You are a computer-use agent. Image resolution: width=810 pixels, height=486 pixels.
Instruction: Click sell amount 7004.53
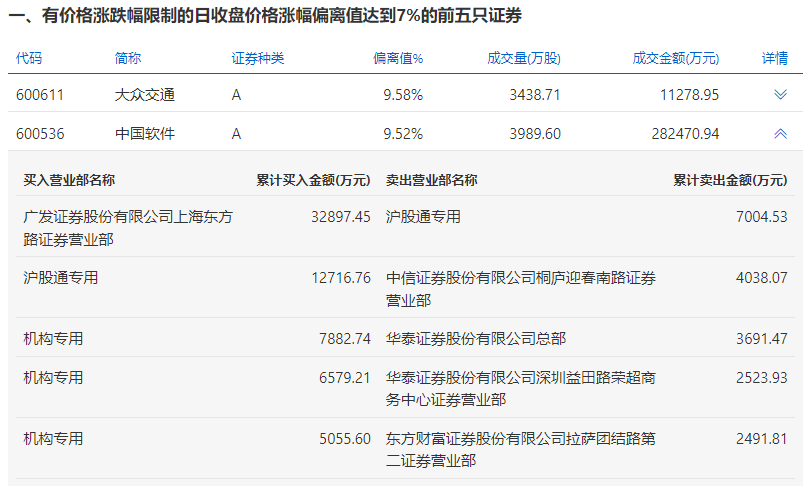(761, 217)
